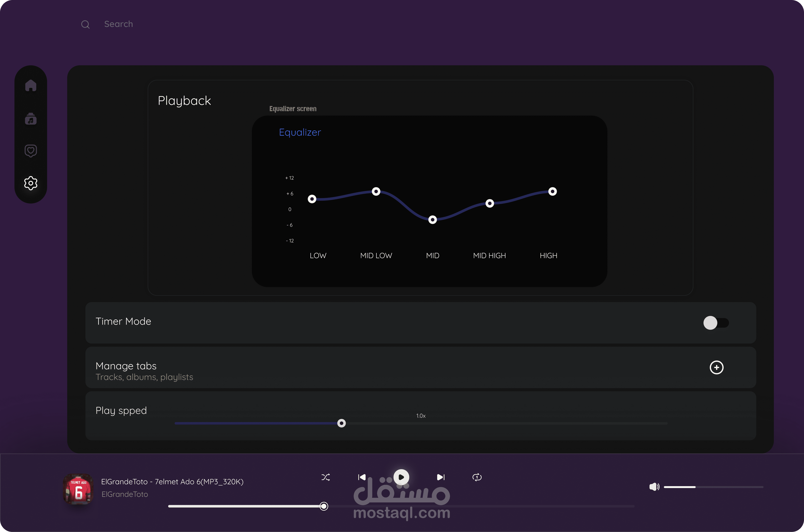
Task: Skip to the previous track
Action: point(362,477)
